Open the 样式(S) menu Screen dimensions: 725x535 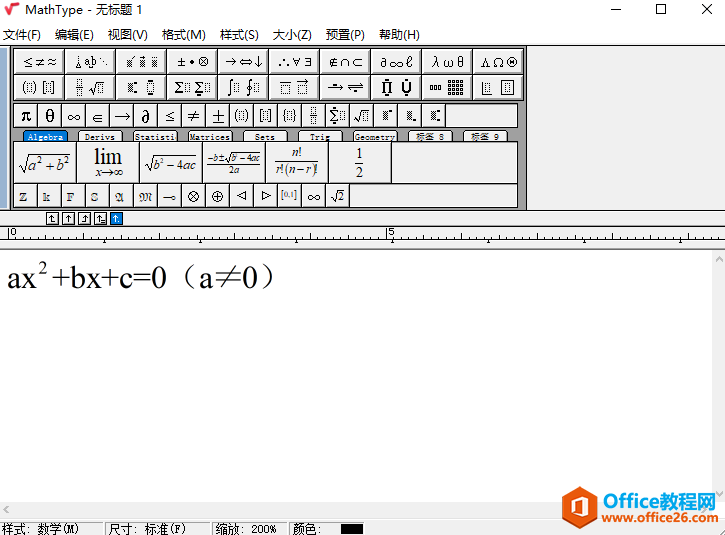pyautogui.click(x=239, y=35)
